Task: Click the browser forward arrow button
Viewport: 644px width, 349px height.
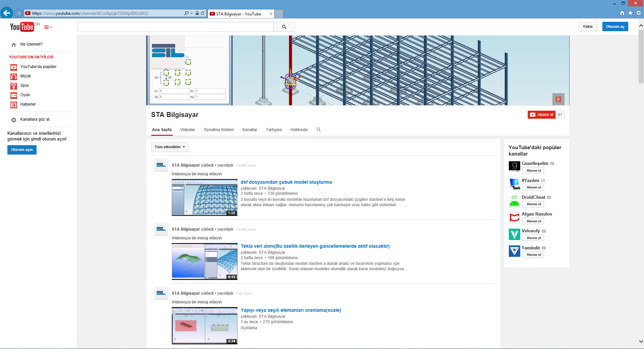Action: click(18, 13)
